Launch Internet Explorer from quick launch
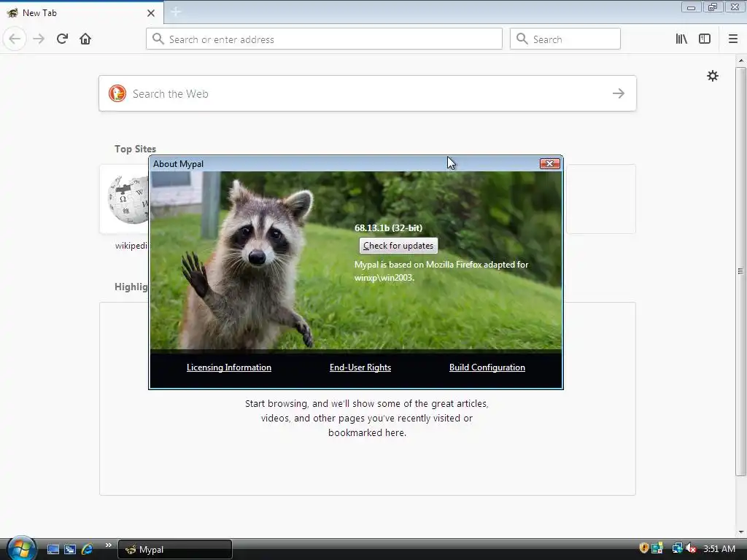This screenshot has width=747, height=560. point(88,549)
